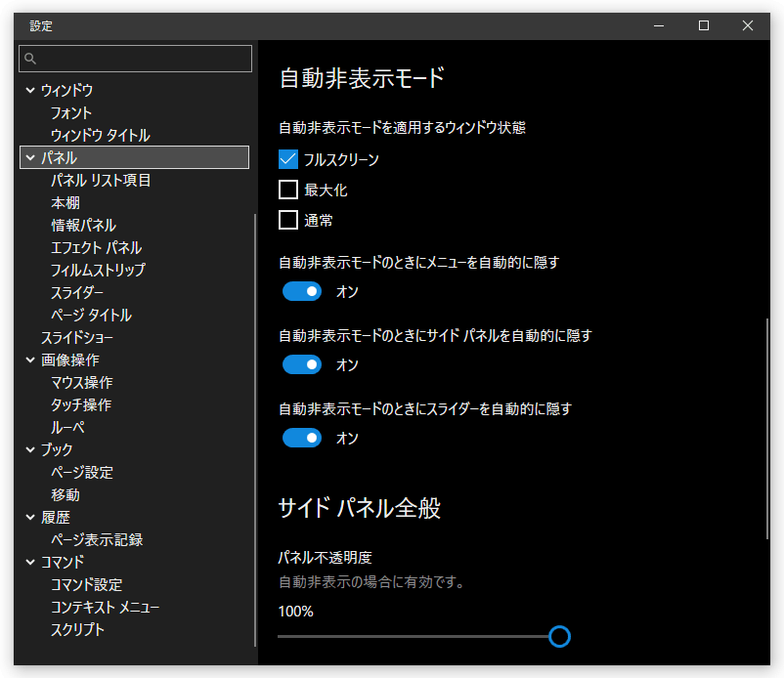Select the コンテキスト メニュー entry
784x678 pixels.
pyautogui.click(x=105, y=607)
